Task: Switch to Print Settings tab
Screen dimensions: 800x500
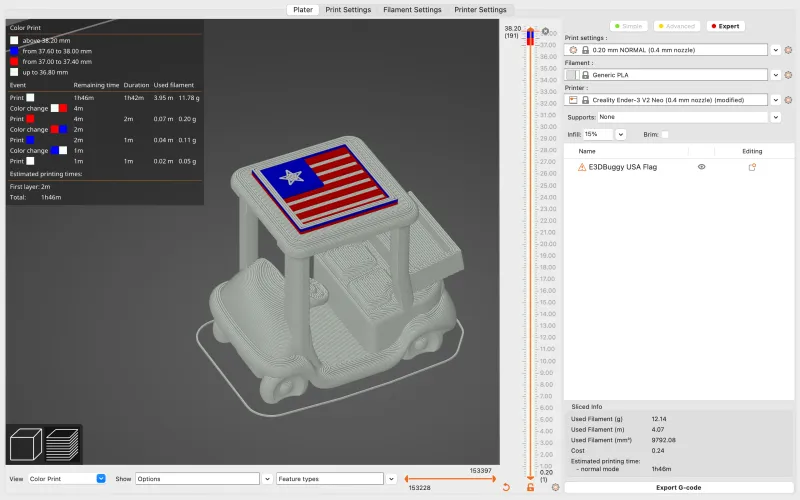Action: click(348, 10)
